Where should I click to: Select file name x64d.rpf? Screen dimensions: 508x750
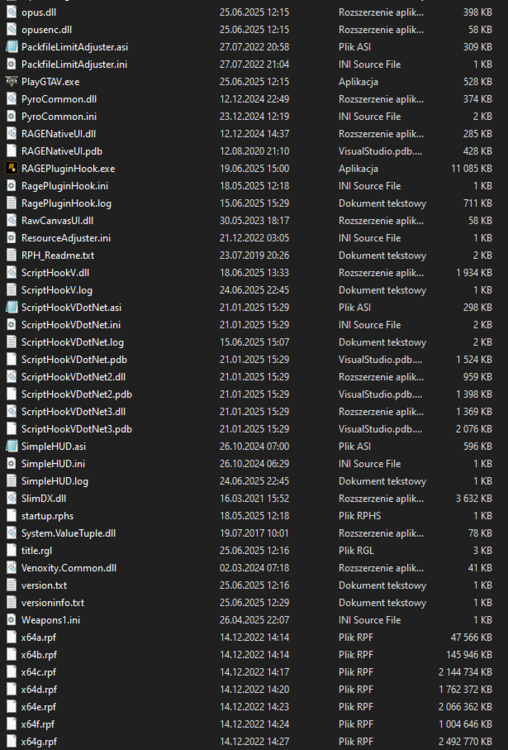click(39, 689)
